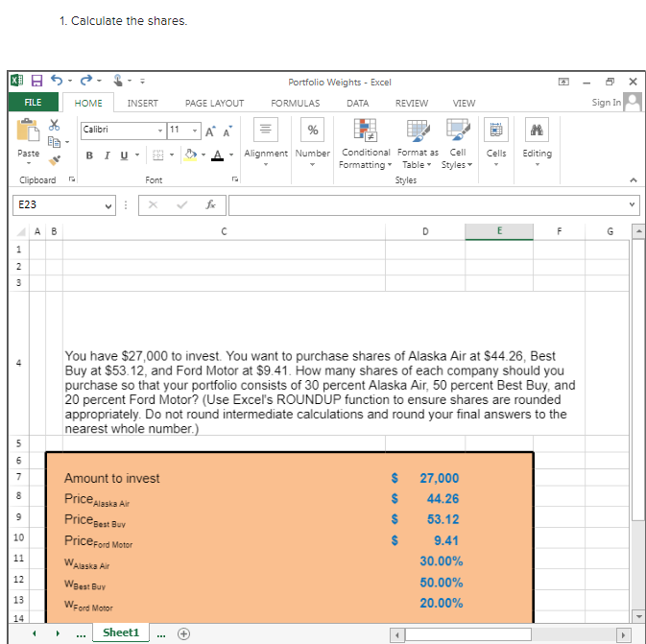The image size is (646, 644).
Task: Go to next sheet tab arrow
Action: click(58, 633)
